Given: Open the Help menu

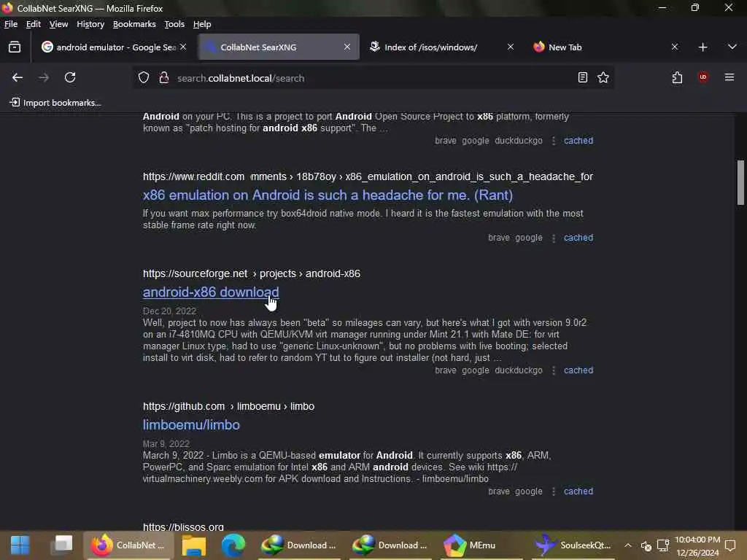Looking at the screenshot, I should tap(202, 24).
